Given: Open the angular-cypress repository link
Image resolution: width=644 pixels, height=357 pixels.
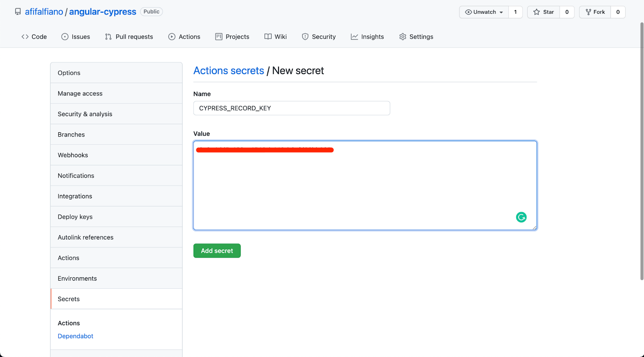Looking at the screenshot, I should [x=103, y=12].
